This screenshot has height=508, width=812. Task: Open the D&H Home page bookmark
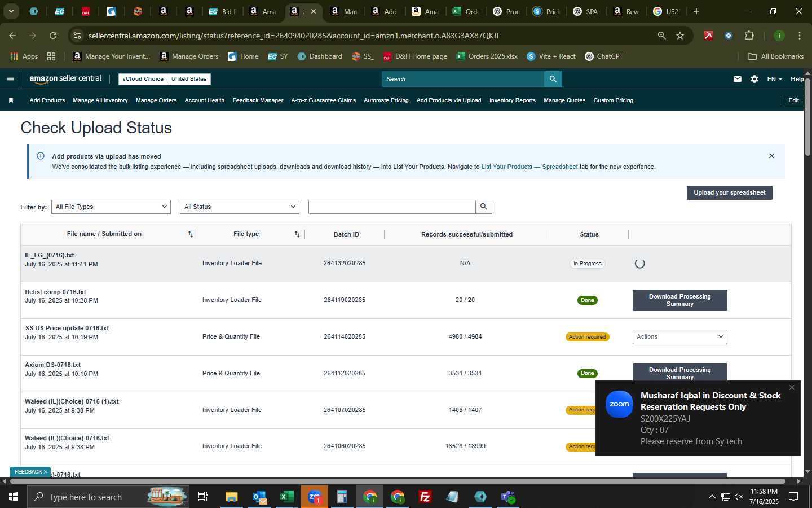tap(415, 56)
